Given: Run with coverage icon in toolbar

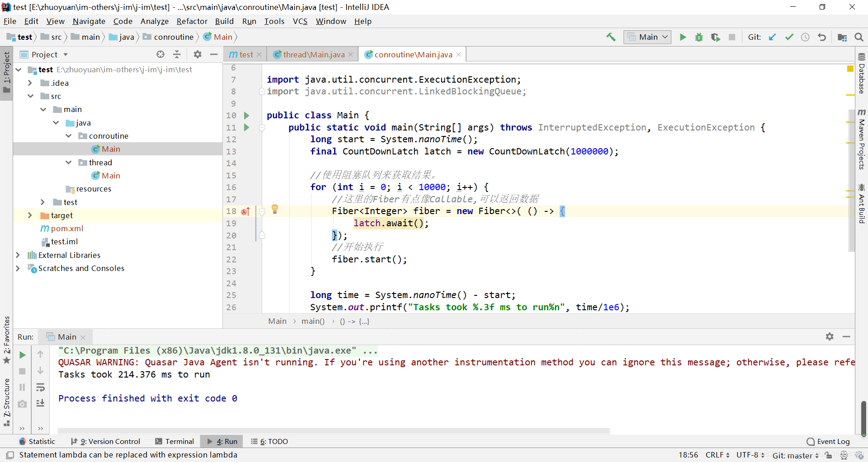Looking at the screenshot, I should click(x=715, y=37).
